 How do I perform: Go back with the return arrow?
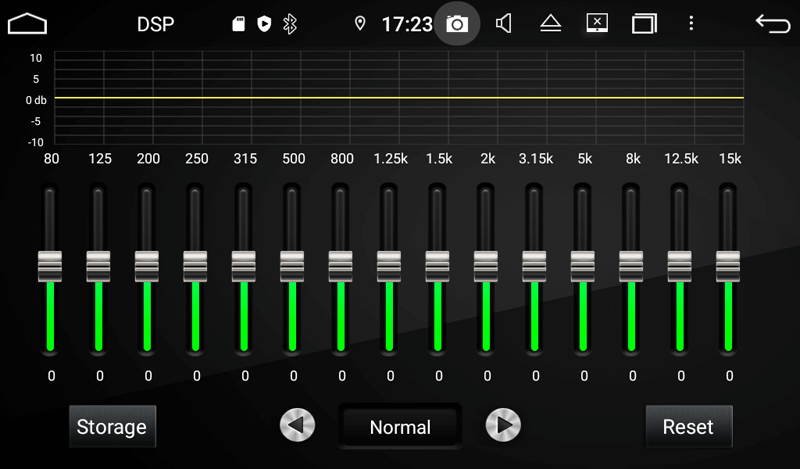pos(772,23)
